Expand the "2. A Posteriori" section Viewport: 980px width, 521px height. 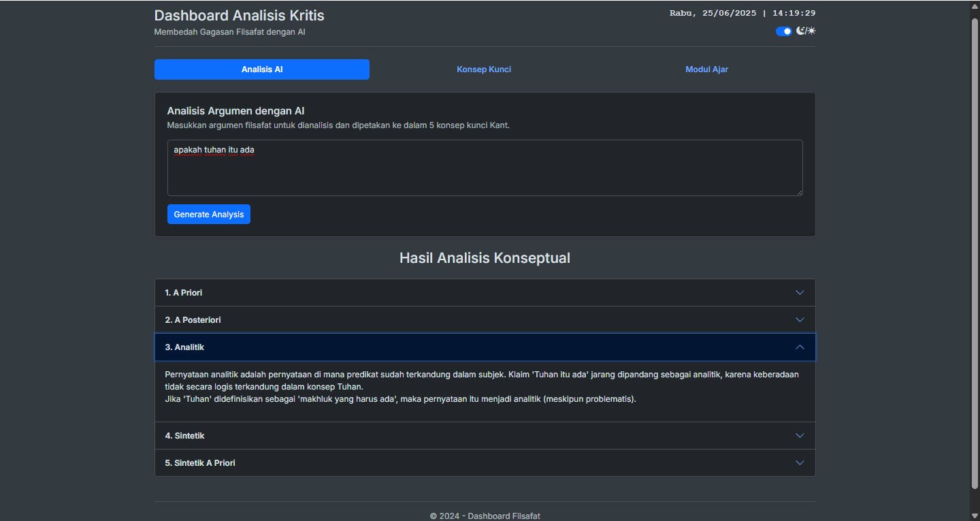(x=485, y=320)
